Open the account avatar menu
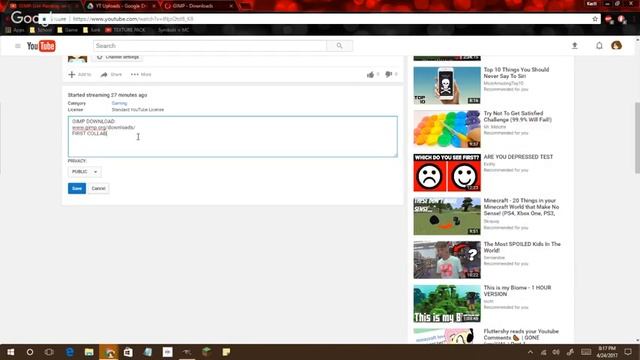 click(x=616, y=45)
